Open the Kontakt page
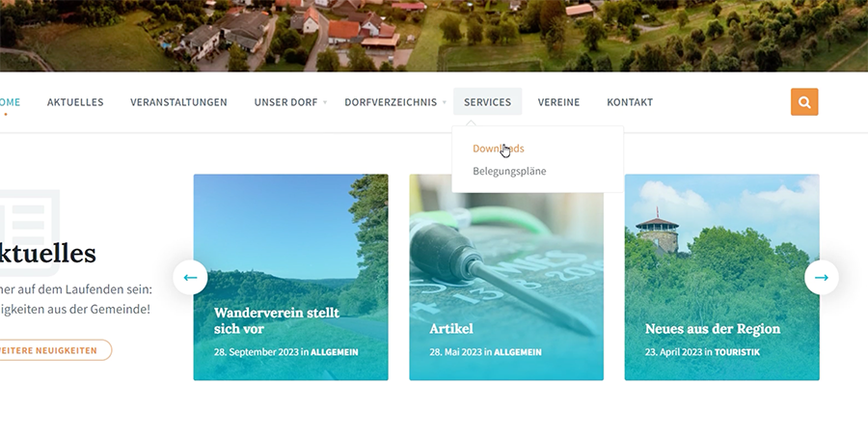The image size is (868, 439). point(630,102)
